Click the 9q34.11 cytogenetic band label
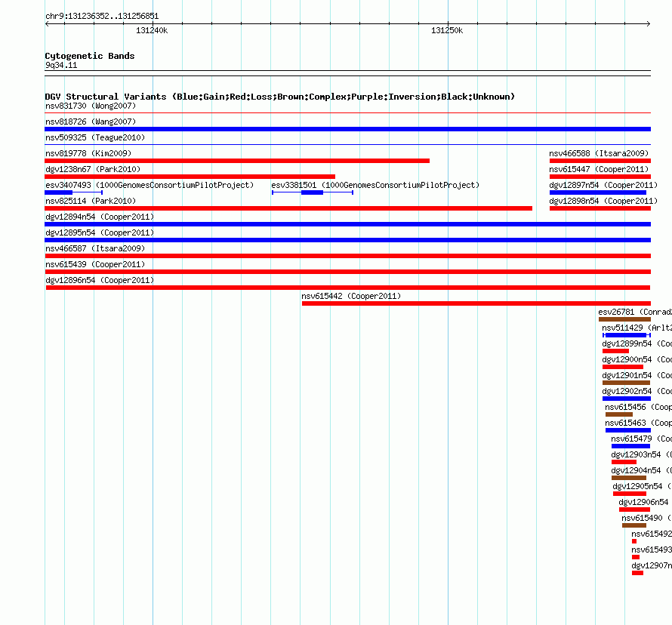This screenshot has height=625, width=672. (x=61, y=65)
